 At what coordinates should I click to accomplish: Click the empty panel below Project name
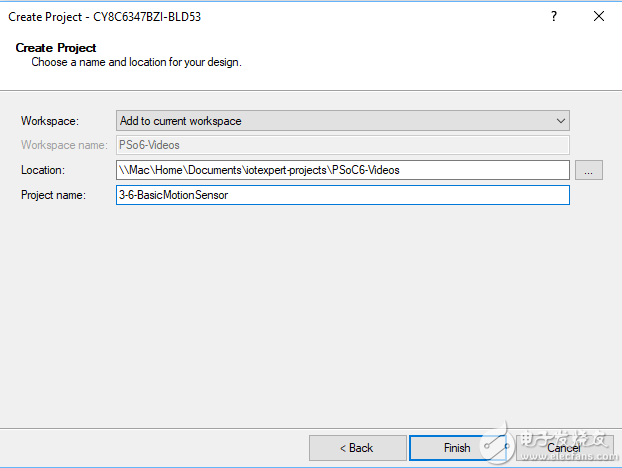click(x=310, y=310)
